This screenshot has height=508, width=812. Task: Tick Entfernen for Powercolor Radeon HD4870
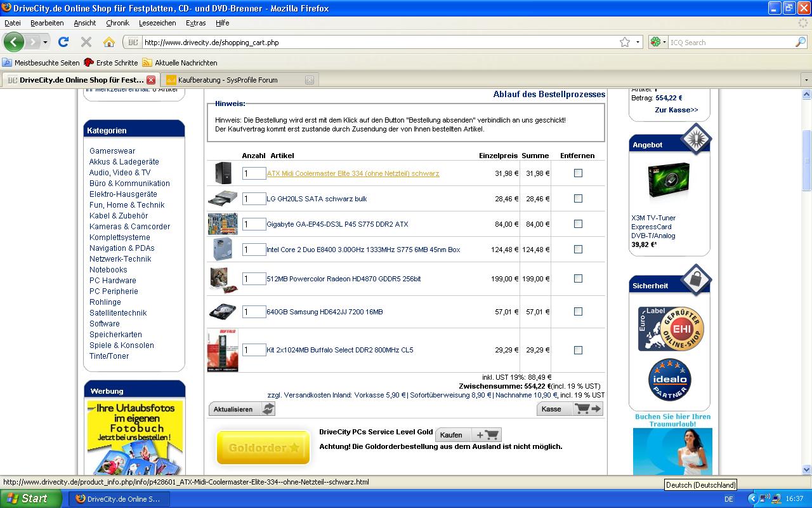578,279
